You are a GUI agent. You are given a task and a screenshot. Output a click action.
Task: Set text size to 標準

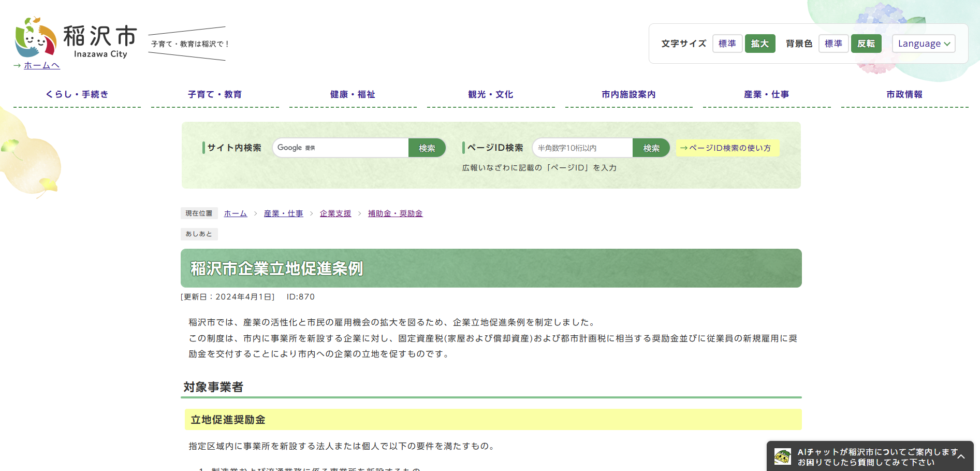click(727, 44)
